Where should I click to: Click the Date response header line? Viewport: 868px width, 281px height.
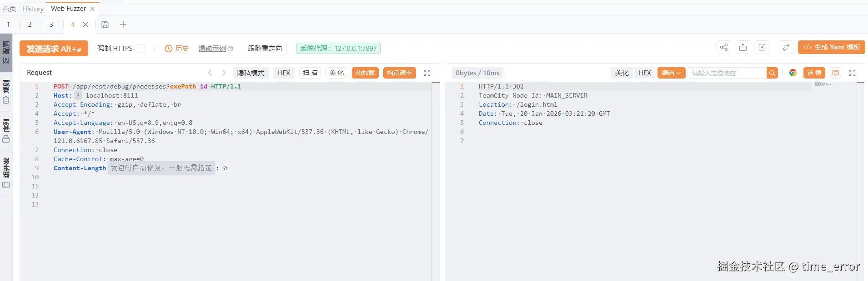coord(544,113)
